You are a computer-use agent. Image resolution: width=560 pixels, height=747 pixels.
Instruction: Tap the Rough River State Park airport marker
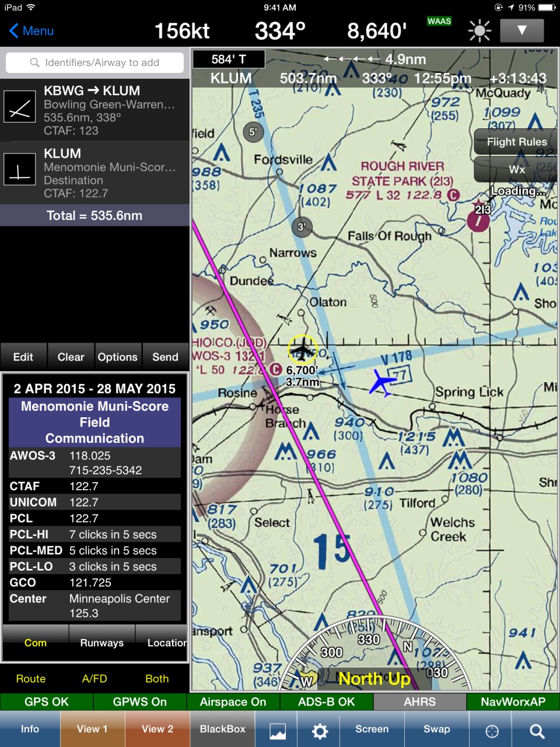478,221
